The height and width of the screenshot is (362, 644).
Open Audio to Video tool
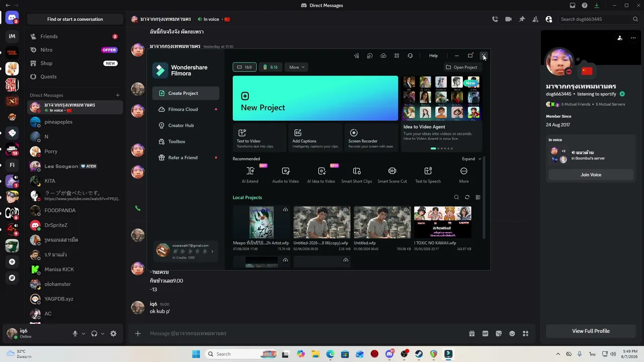point(286,175)
